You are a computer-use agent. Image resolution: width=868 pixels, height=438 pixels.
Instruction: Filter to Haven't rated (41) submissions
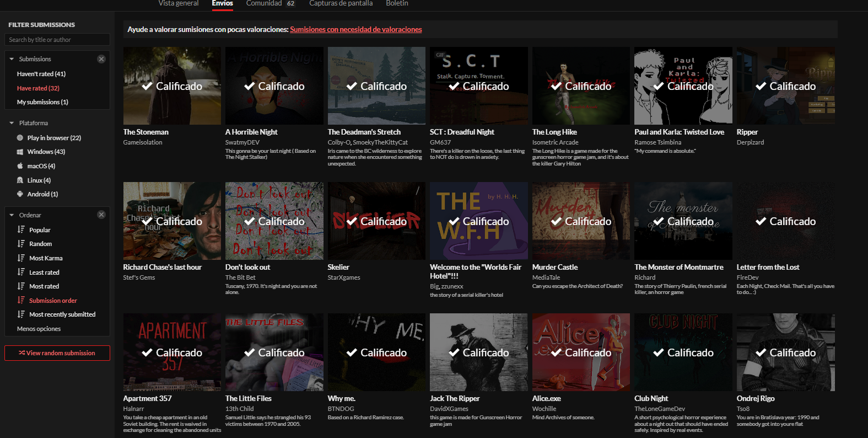41,74
